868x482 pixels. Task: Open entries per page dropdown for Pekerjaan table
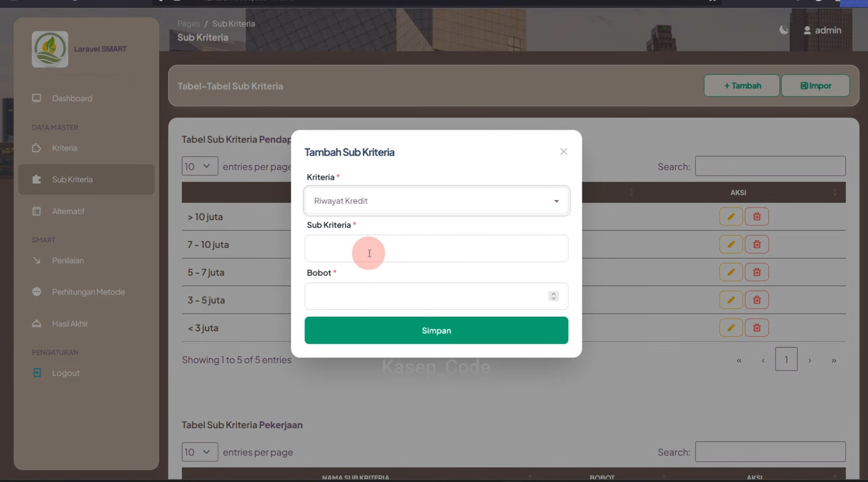tap(200, 452)
